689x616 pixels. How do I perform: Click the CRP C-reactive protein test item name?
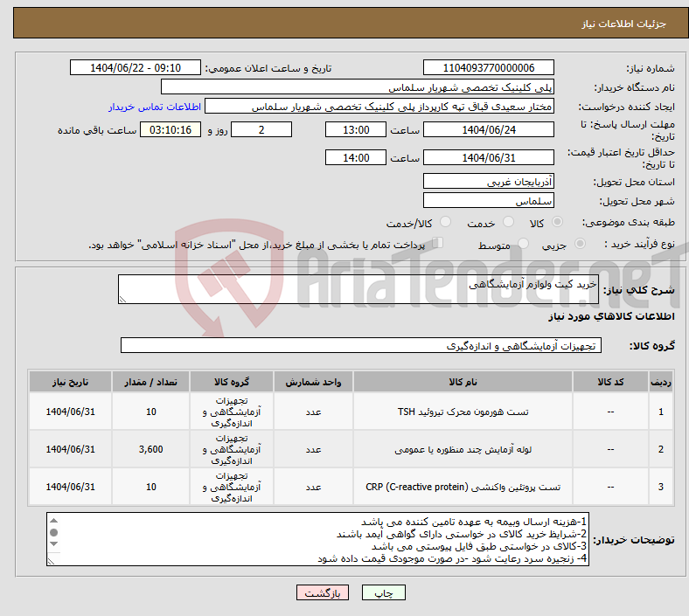point(463,487)
